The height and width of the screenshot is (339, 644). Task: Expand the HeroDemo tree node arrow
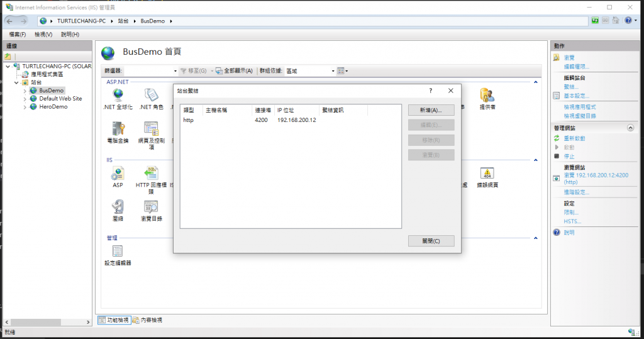click(x=25, y=108)
